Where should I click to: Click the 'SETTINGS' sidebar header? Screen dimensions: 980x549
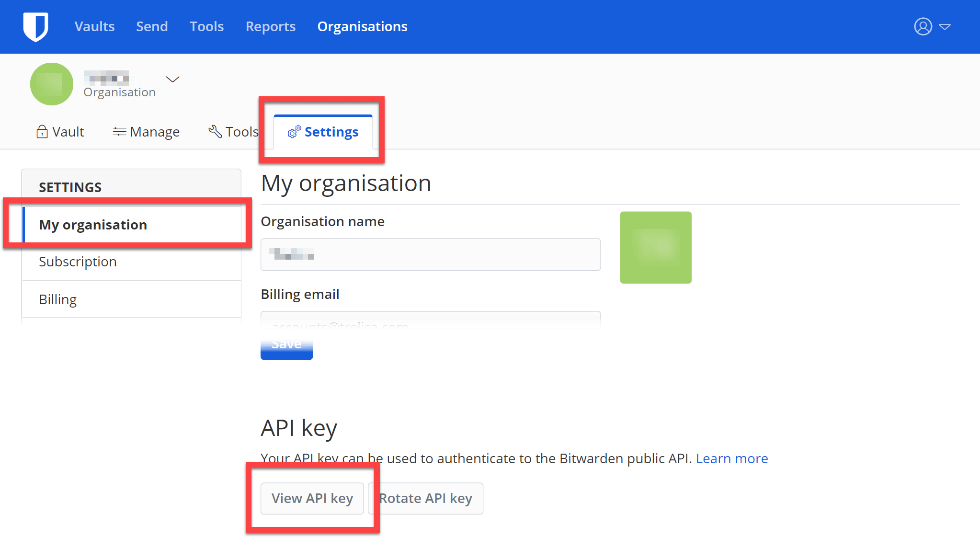tap(70, 187)
